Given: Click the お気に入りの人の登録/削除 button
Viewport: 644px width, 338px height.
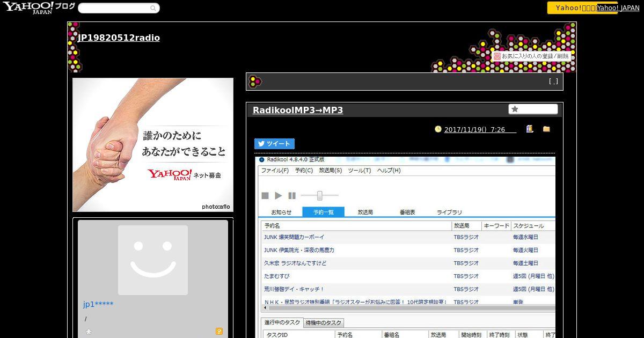Looking at the screenshot, I should 531,56.
